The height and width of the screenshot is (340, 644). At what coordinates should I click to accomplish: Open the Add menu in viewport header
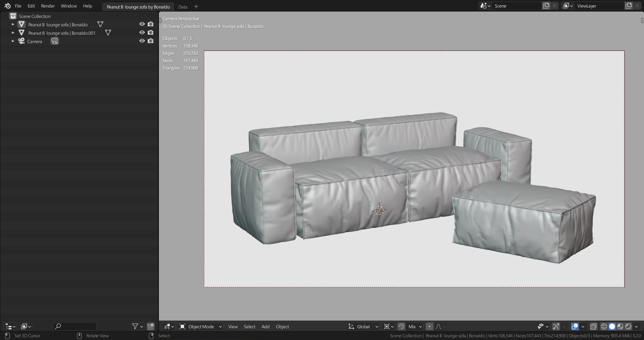click(x=265, y=327)
